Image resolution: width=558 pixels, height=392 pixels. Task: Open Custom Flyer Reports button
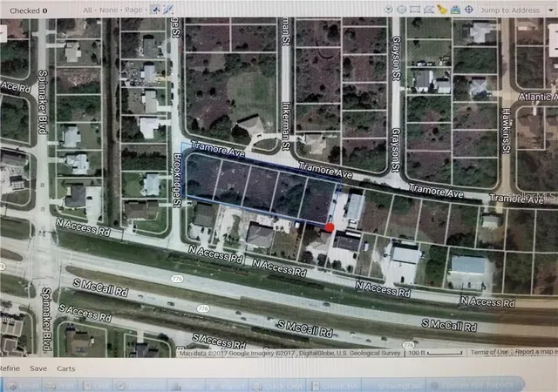(x=473, y=385)
